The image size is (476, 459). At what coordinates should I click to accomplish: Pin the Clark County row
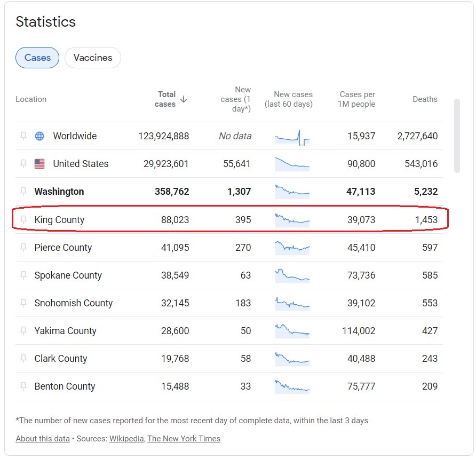[x=23, y=358]
